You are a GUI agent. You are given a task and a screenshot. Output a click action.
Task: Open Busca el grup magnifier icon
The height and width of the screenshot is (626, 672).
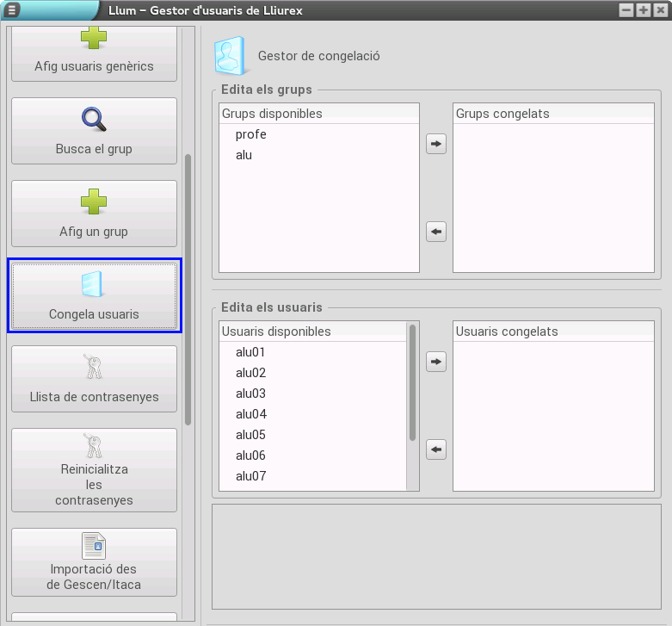click(x=94, y=120)
